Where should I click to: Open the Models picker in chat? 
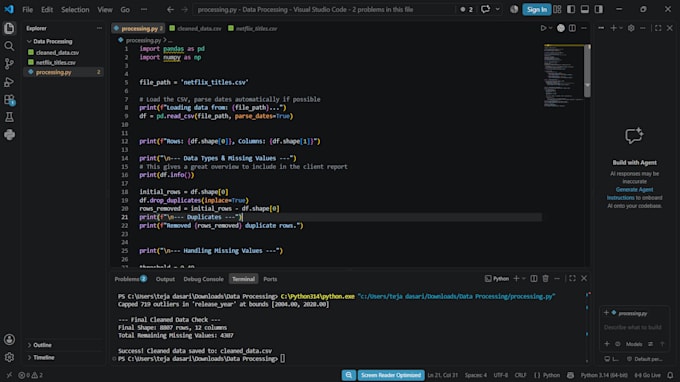click(634, 344)
